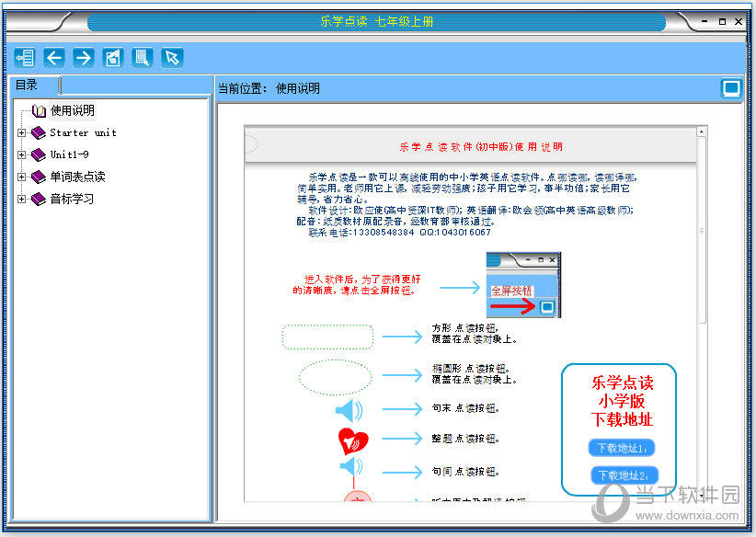Minimize the 乐学点读 window
The image size is (756, 537).
704,21
